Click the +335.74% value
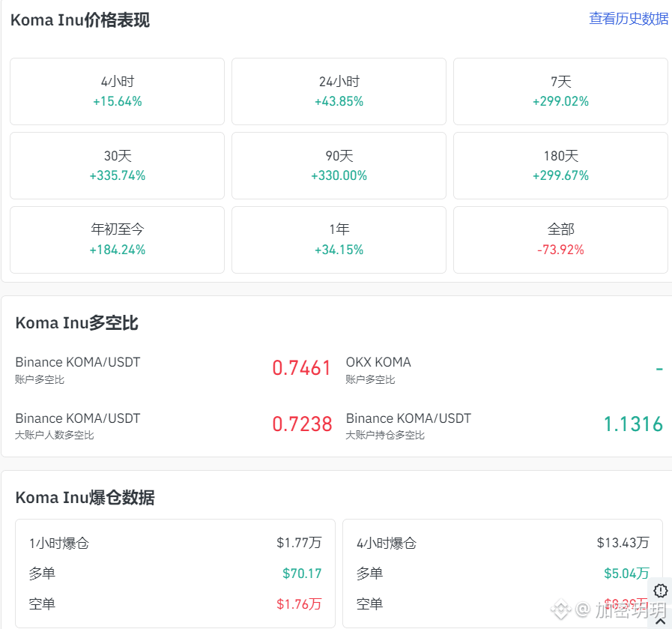The height and width of the screenshot is (629, 672). point(118,175)
